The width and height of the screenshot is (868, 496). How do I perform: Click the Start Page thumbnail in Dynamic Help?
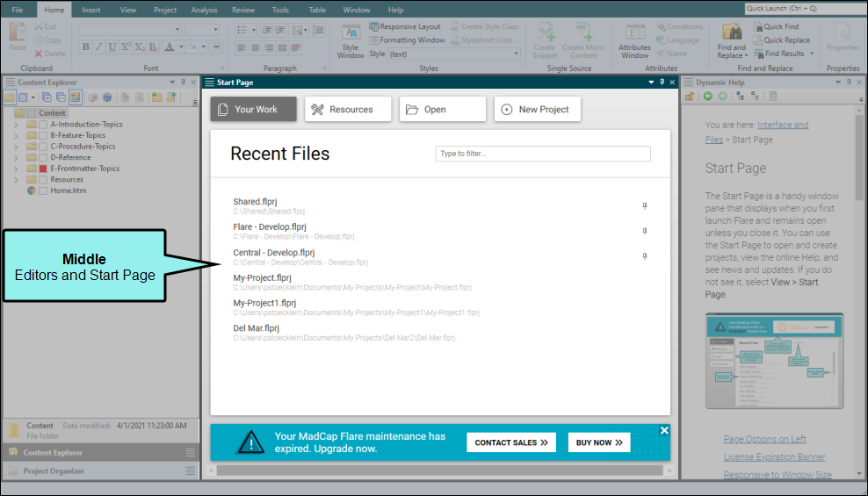[x=774, y=361]
